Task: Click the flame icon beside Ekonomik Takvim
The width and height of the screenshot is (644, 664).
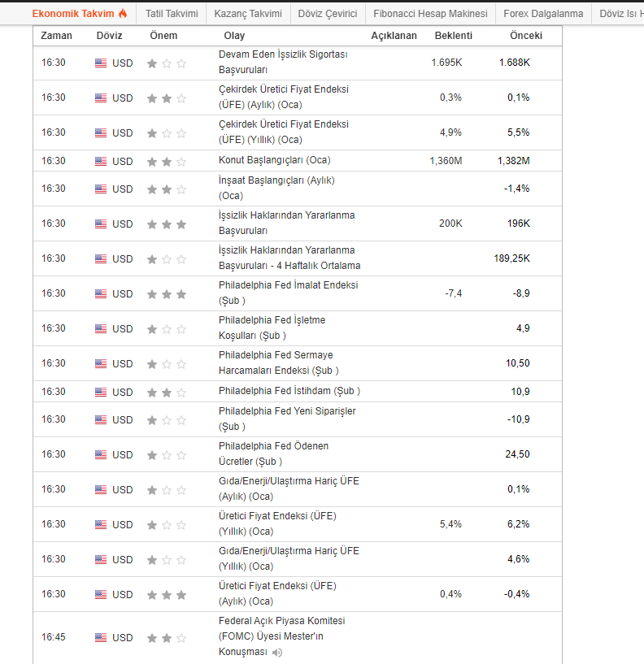Action: 123,14
